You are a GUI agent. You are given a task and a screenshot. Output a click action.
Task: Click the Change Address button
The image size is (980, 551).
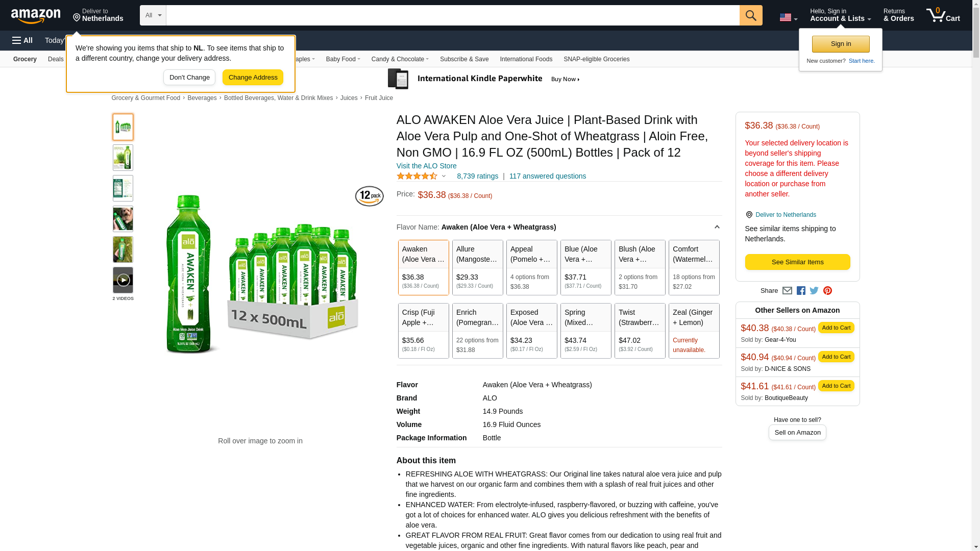(x=253, y=78)
